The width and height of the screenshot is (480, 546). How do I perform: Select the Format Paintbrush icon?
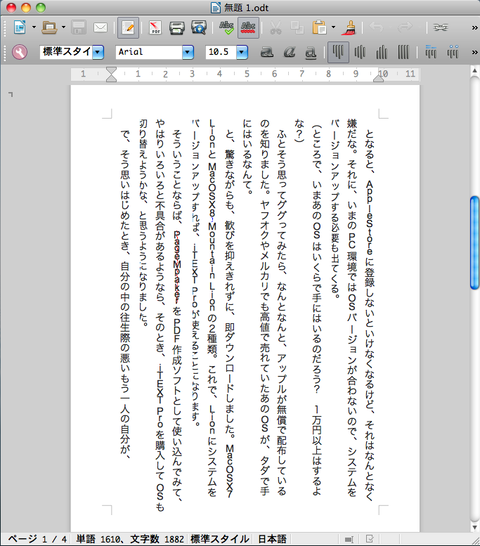point(348,27)
